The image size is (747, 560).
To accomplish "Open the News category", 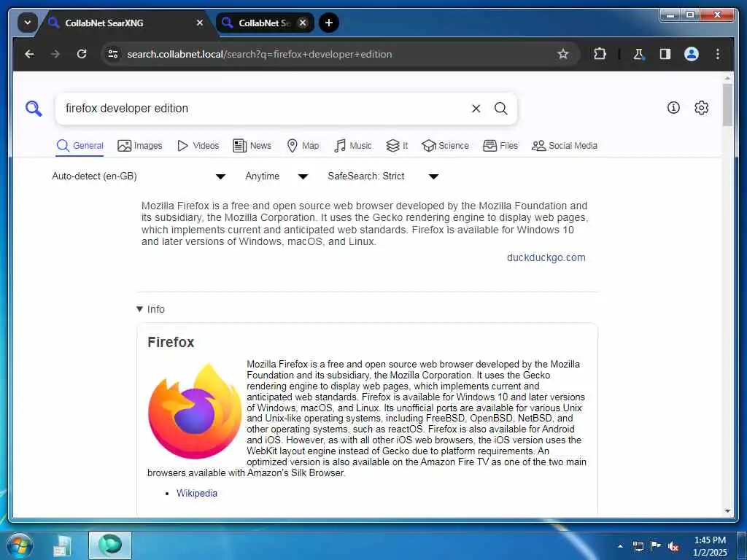I will coord(252,146).
